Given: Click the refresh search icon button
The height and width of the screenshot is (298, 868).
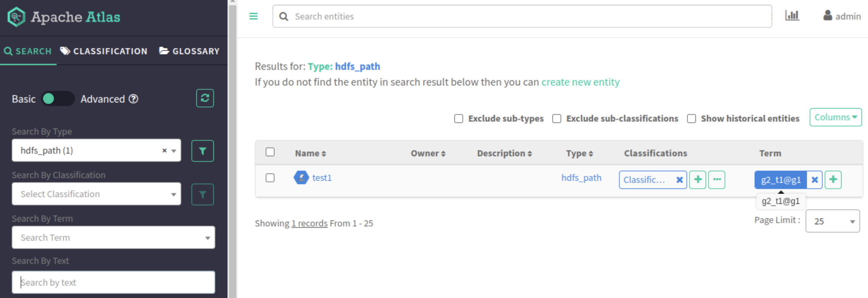Looking at the screenshot, I should (205, 98).
